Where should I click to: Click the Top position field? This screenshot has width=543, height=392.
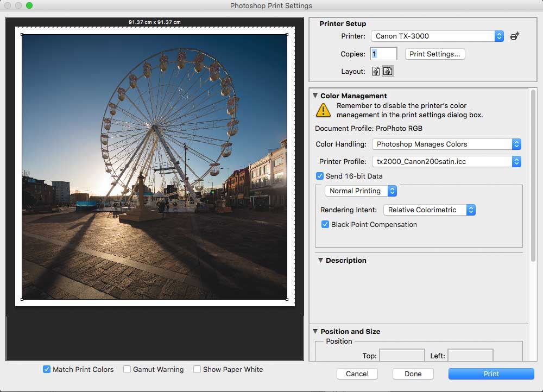pos(402,355)
